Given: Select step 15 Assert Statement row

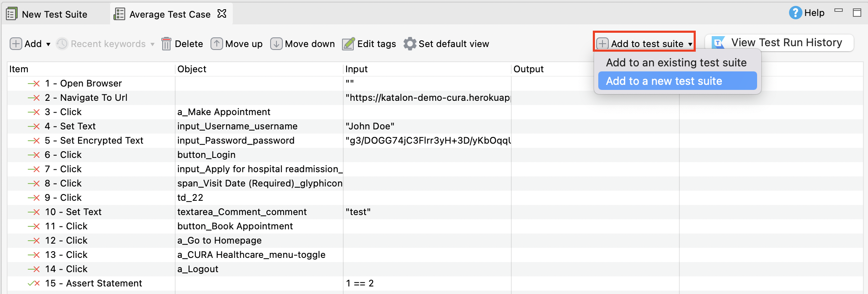Looking at the screenshot, I should (104, 283).
